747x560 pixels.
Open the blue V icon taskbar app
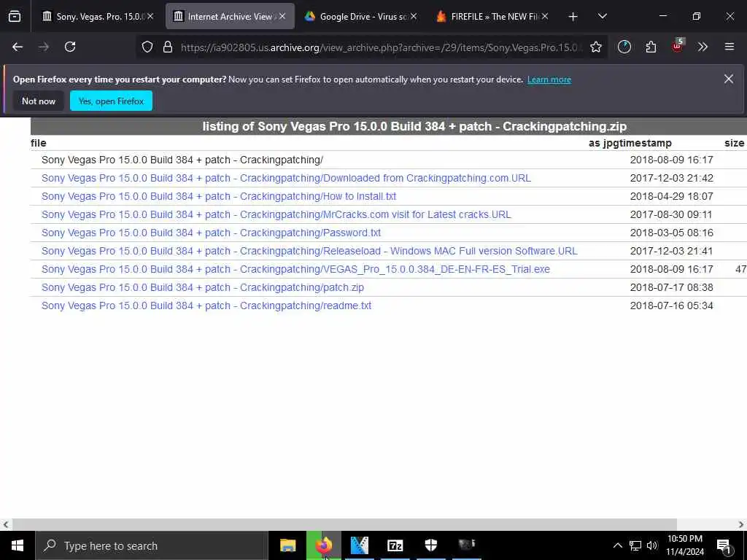(359, 545)
